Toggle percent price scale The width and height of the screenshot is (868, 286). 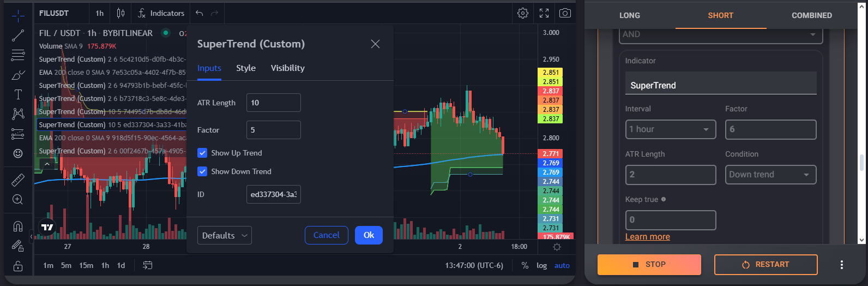(525, 265)
